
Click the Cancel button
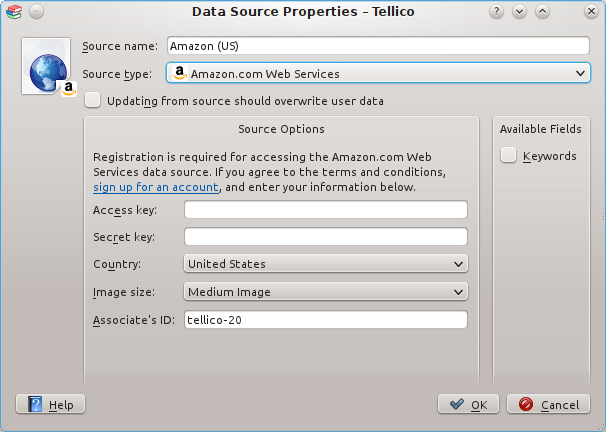548,404
